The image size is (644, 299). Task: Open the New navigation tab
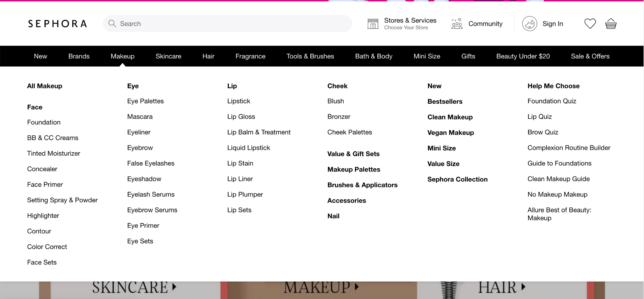click(41, 56)
